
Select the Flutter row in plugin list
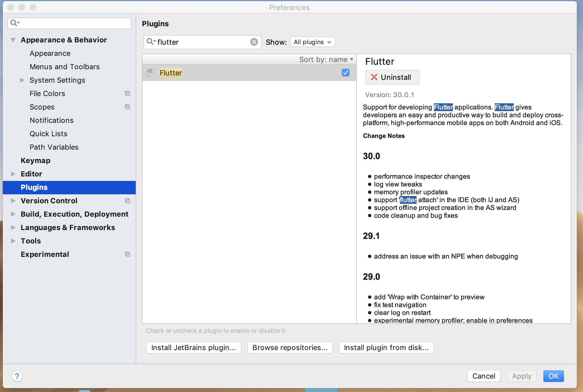coord(249,73)
